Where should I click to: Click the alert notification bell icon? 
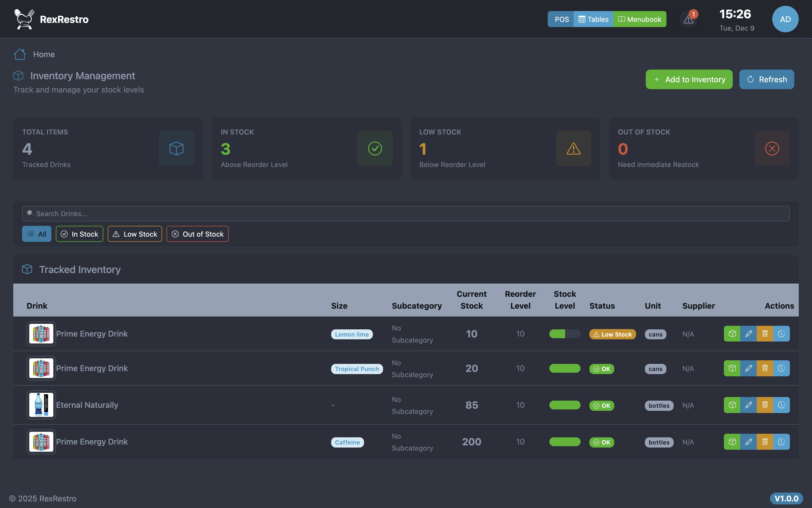[x=688, y=20]
